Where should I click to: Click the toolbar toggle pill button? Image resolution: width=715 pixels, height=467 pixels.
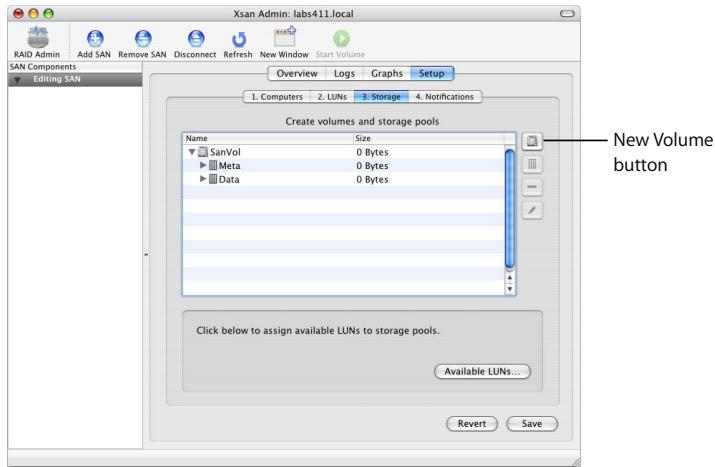click(x=567, y=14)
